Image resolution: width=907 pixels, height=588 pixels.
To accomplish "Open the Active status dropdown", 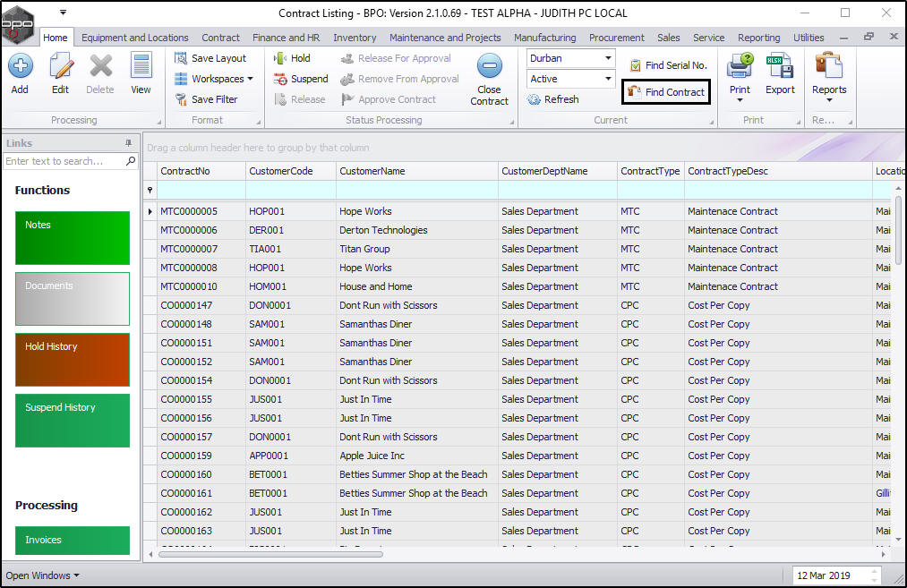I will point(608,79).
